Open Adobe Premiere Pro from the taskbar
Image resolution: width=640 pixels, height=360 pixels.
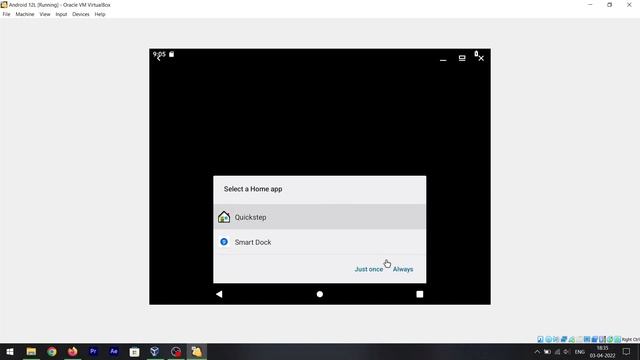[x=93, y=351]
